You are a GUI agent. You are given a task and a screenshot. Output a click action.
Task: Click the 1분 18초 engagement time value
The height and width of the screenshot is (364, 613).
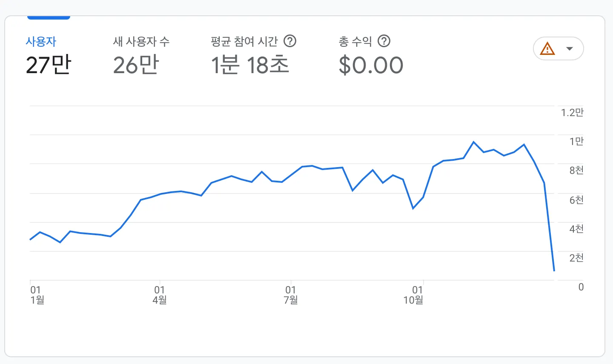point(250,65)
